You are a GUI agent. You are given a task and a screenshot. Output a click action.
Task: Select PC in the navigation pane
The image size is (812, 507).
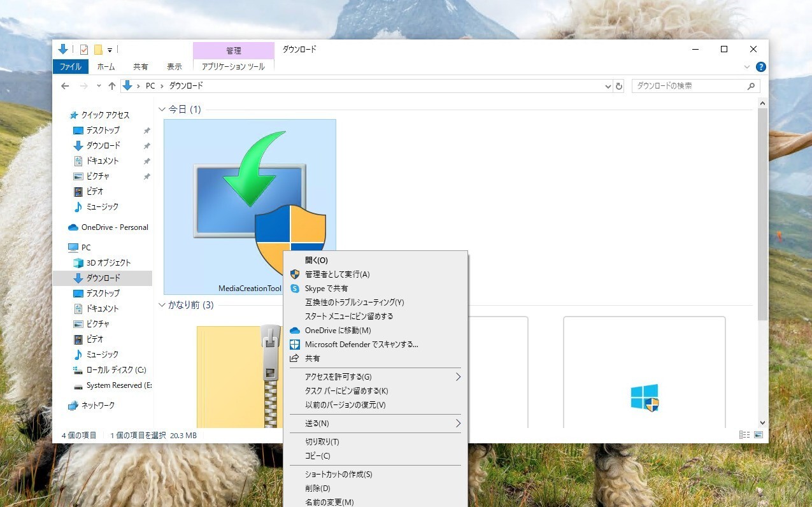pyautogui.click(x=85, y=248)
